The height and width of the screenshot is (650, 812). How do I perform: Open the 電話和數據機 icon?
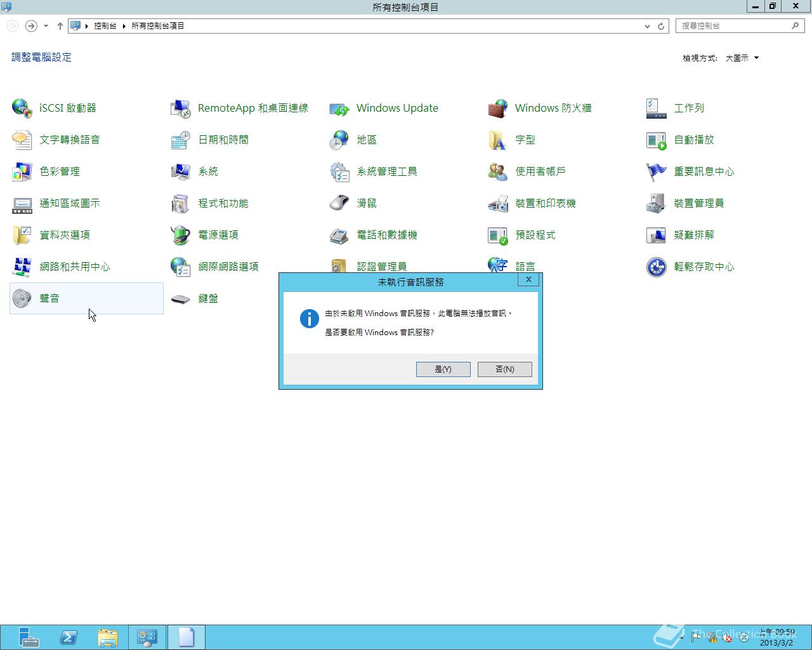click(x=339, y=235)
